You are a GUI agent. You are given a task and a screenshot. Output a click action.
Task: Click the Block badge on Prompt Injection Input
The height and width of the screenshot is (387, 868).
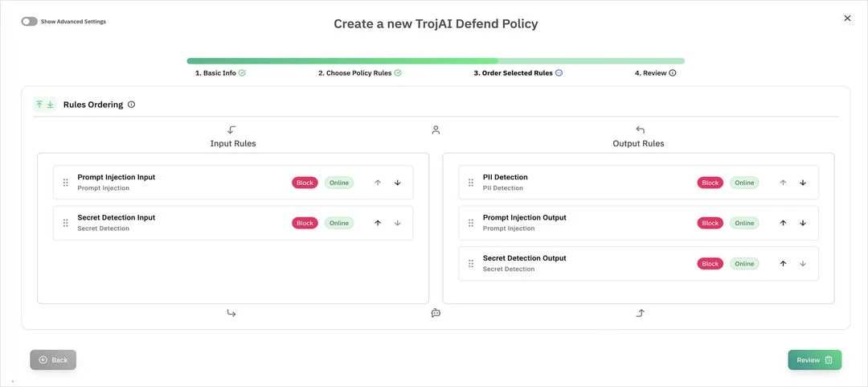(305, 183)
